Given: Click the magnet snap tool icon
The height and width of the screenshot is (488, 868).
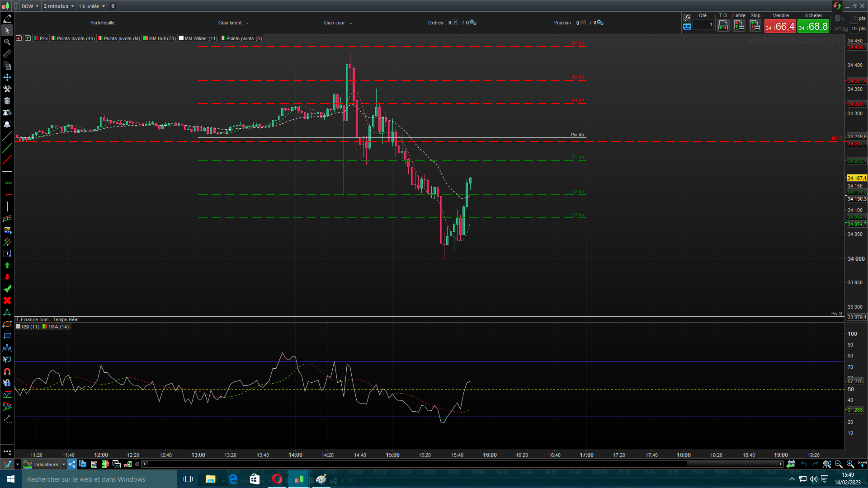Looking at the screenshot, I should point(7,371).
